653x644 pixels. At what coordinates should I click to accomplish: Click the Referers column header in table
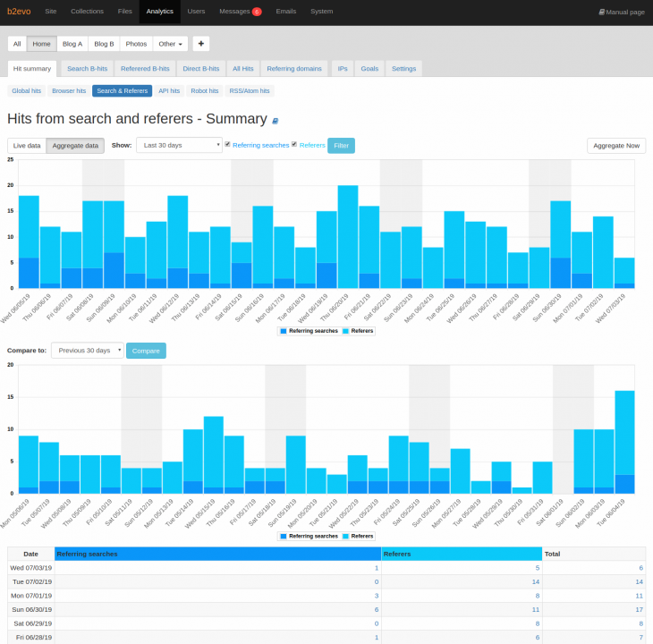(x=462, y=554)
